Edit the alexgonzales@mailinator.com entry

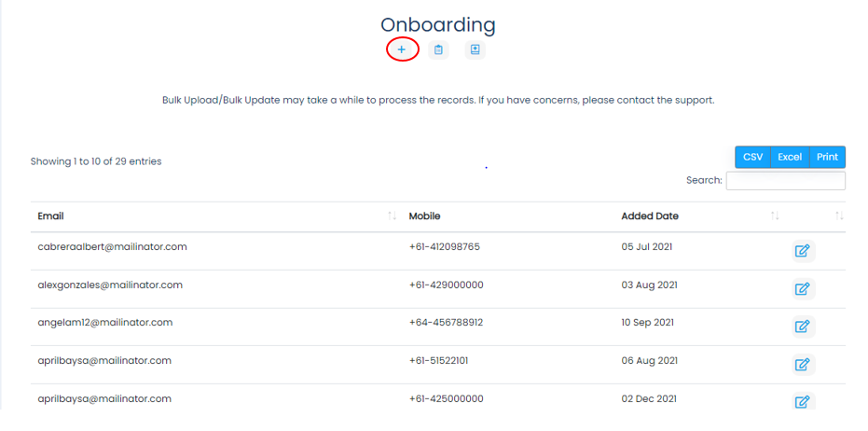click(803, 288)
